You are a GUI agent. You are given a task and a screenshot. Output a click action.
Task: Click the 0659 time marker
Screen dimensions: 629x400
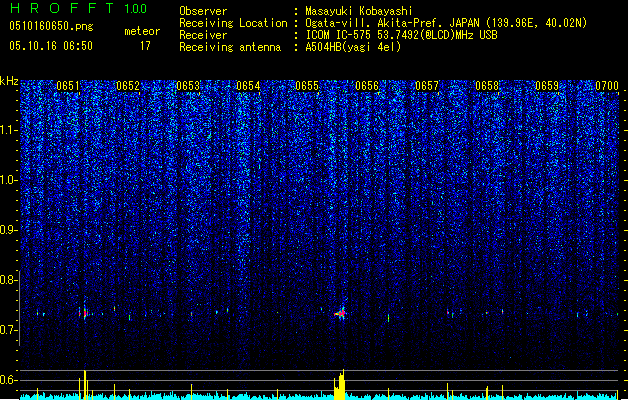[547, 86]
